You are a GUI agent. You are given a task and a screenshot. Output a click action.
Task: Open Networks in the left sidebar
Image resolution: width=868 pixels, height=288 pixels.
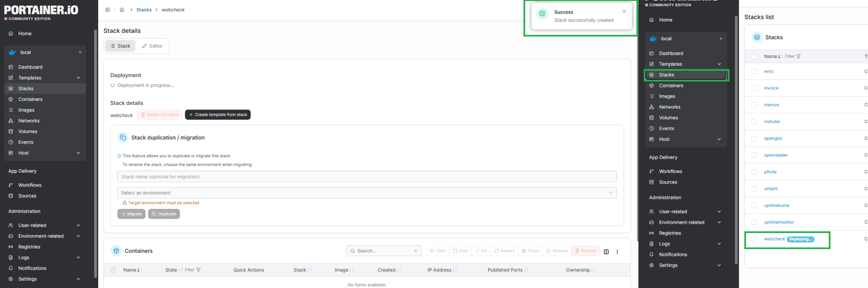pyautogui.click(x=45, y=121)
